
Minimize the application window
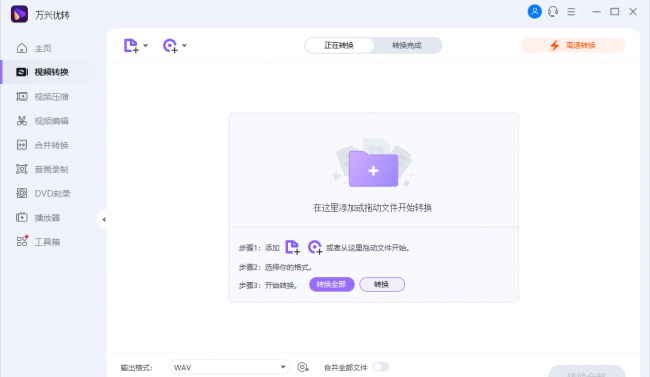597,12
